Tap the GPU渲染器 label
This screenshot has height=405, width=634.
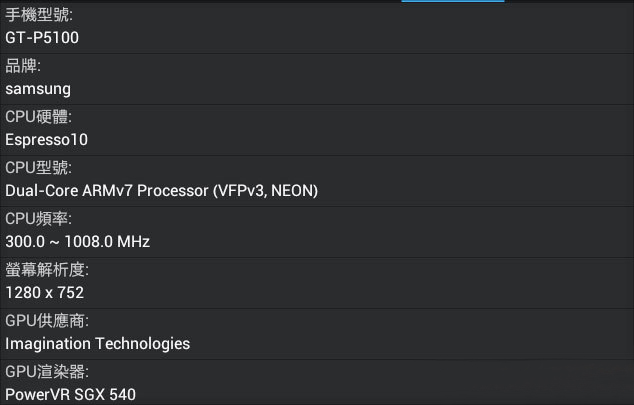pos(46,372)
